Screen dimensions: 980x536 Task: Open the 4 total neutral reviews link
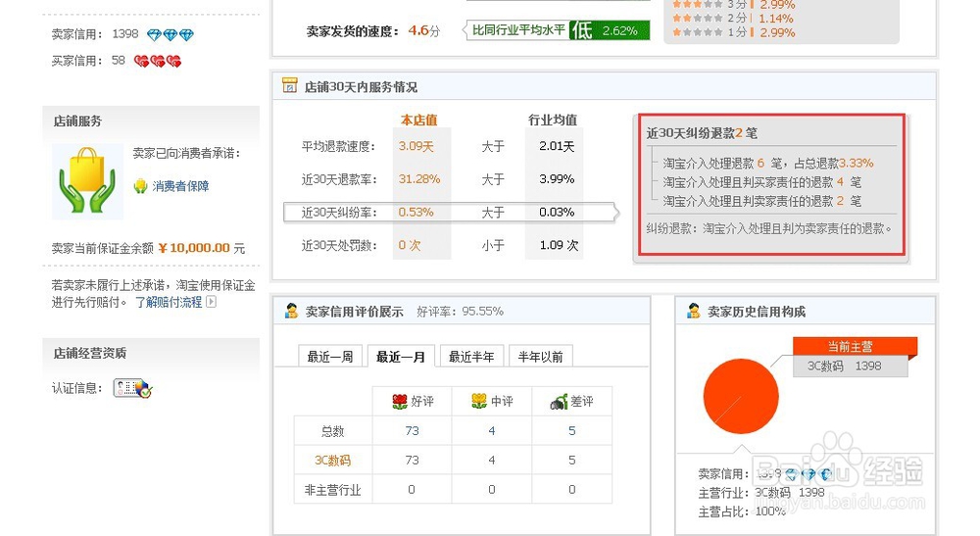click(492, 430)
